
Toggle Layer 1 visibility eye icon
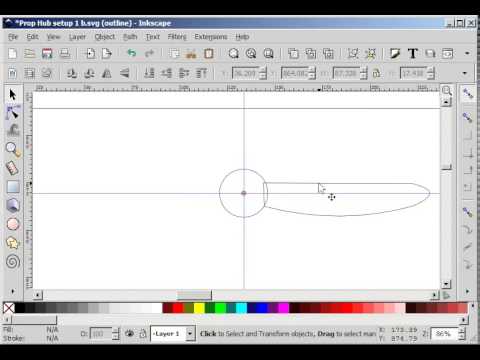(x=130, y=333)
